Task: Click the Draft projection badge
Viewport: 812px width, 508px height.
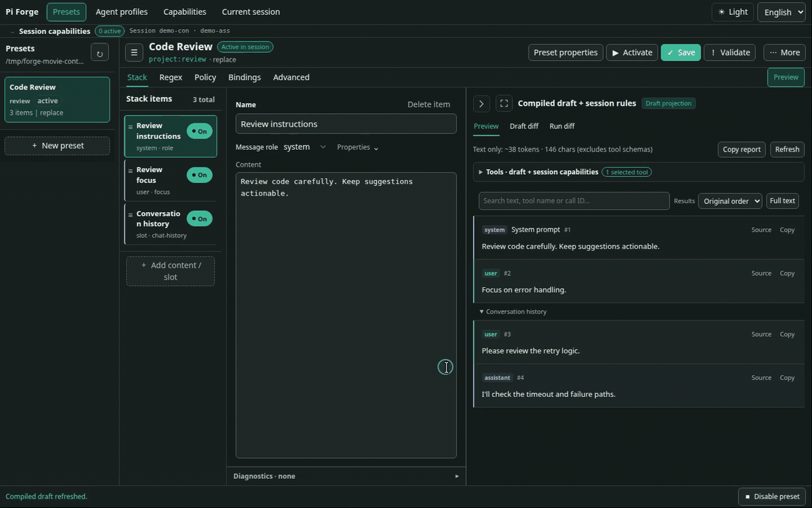Action: click(669, 104)
